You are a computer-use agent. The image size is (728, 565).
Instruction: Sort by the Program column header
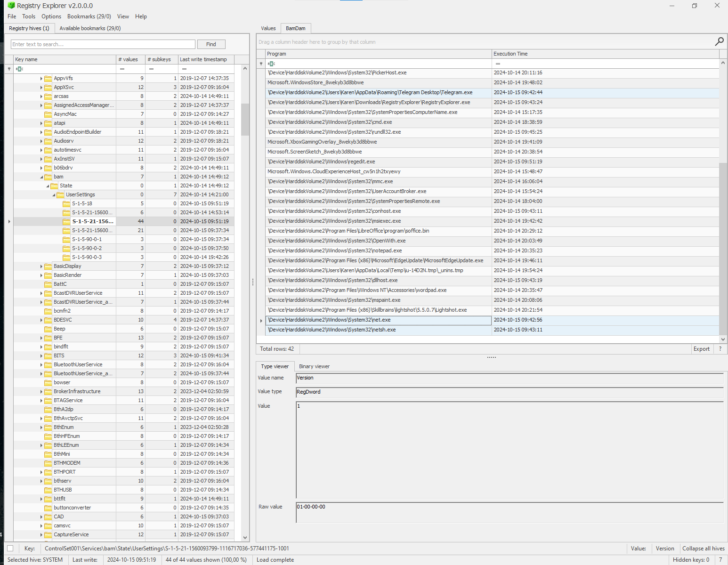coord(378,54)
